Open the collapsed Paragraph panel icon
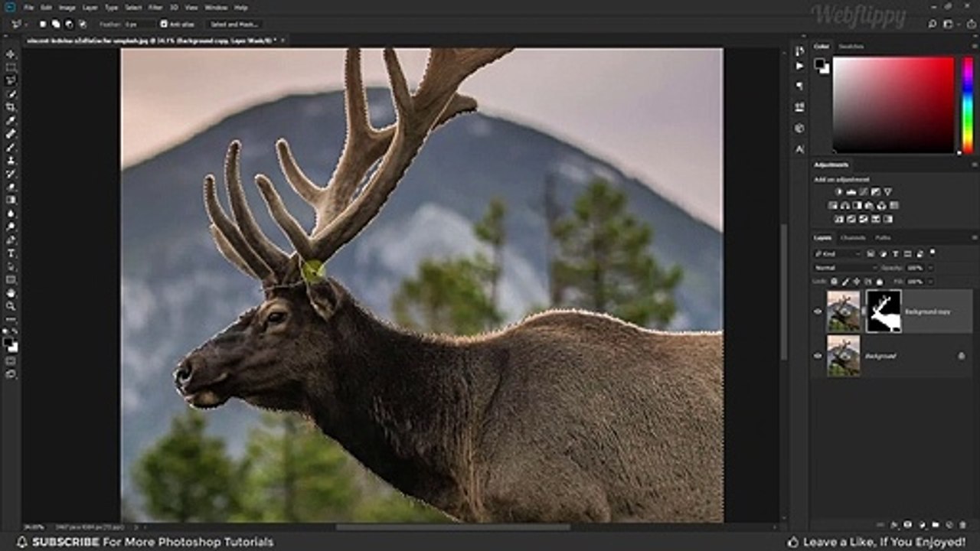This screenshot has height=551, width=980. point(799,86)
